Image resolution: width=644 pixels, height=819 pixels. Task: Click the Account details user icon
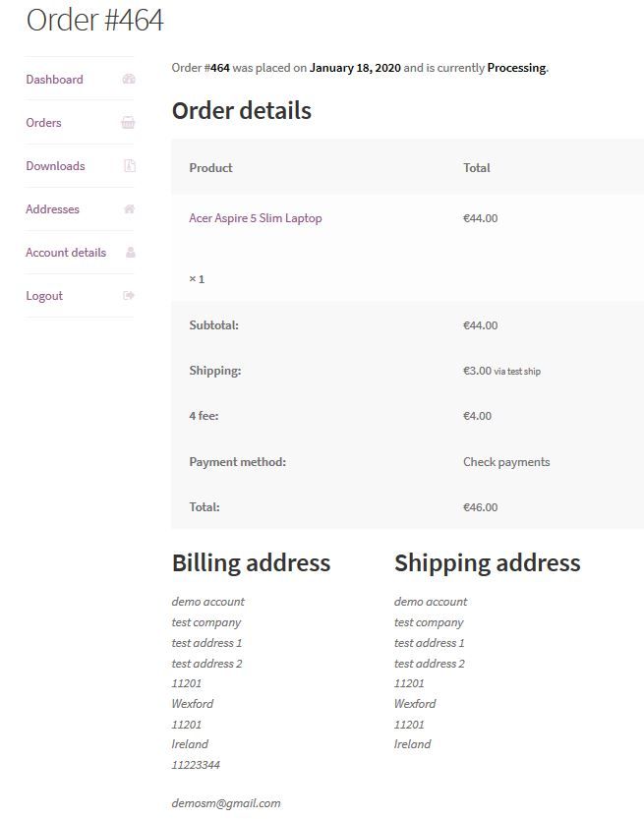click(130, 253)
